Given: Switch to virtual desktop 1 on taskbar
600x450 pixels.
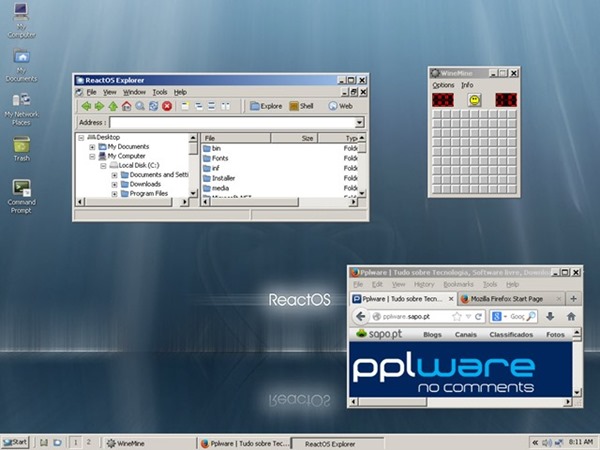Looking at the screenshot, I should (76, 442).
